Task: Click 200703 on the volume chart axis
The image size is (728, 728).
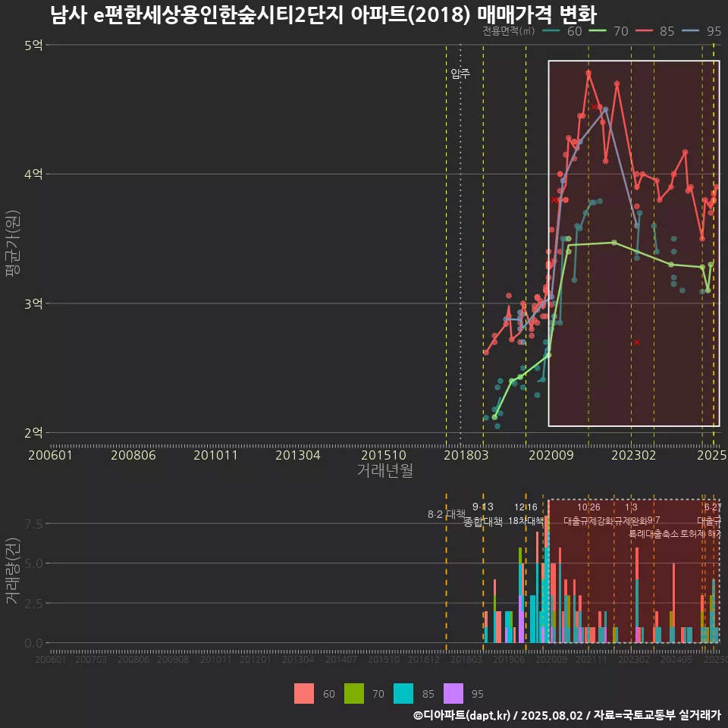Action: tap(91, 659)
